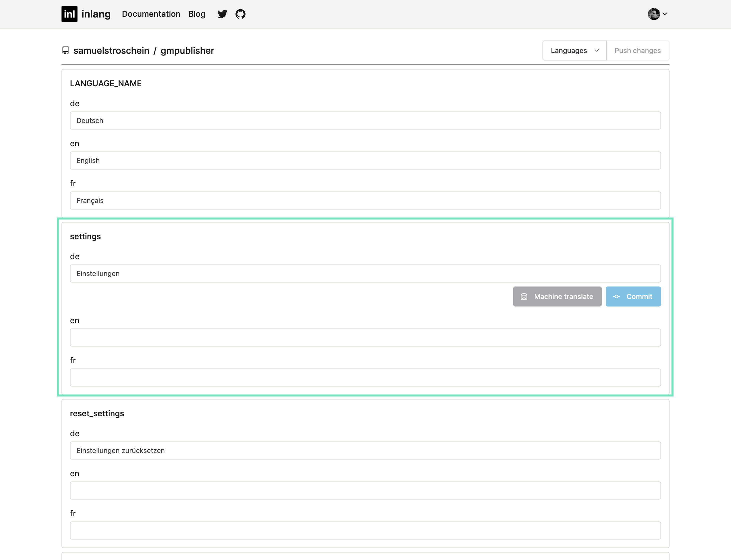The width and height of the screenshot is (731, 560).
Task: Click the user avatar profile icon
Action: point(654,13)
